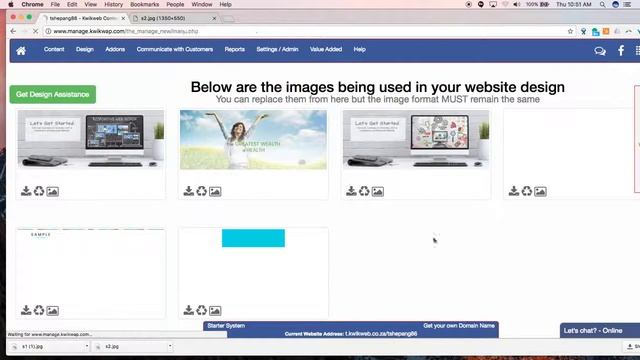Image resolution: width=640 pixels, height=360 pixels.
Task: Replace picture of blank fourth card
Action: pos(540,191)
